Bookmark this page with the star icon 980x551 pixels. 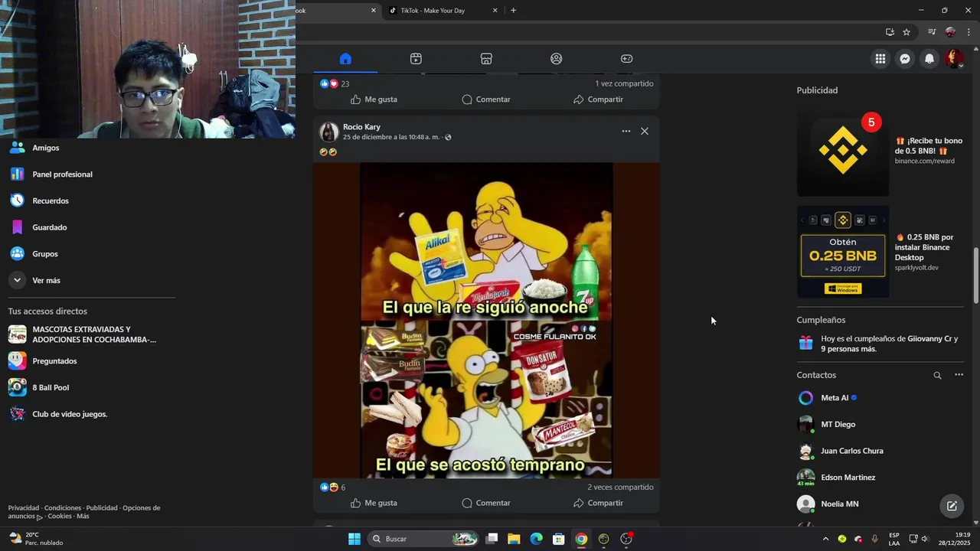[x=906, y=32]
